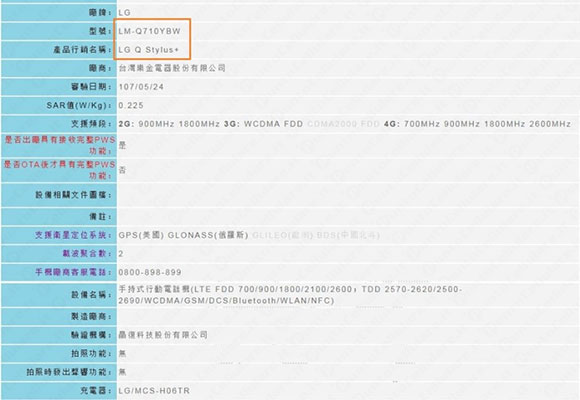Select the SAR value 0.225
The height and width of the screenshot is (400, 580).
coord(131,105)
